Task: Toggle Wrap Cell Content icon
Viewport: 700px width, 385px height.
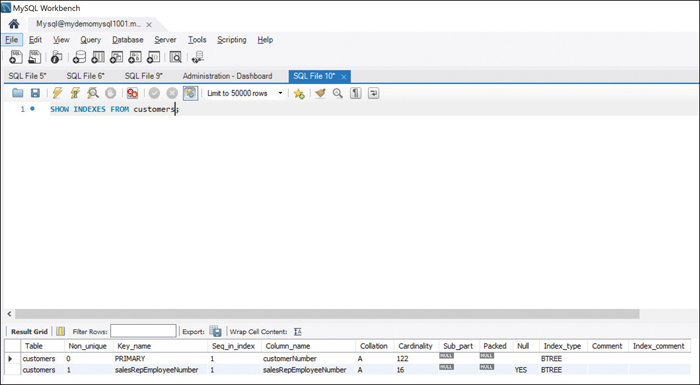Action: click(298, 331)
